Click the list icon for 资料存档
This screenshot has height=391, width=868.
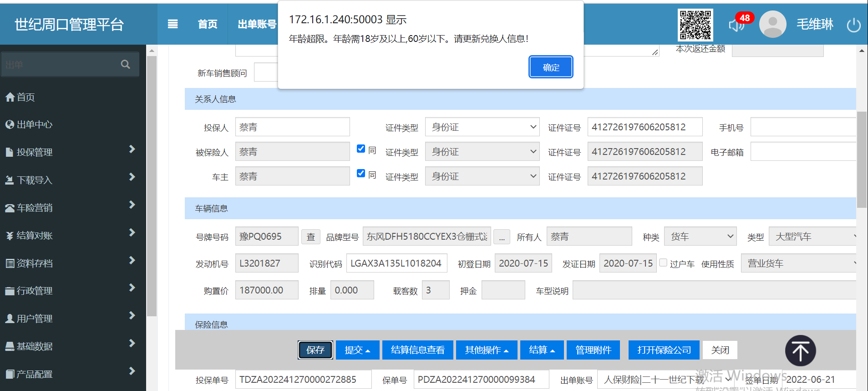pos(10,263)
